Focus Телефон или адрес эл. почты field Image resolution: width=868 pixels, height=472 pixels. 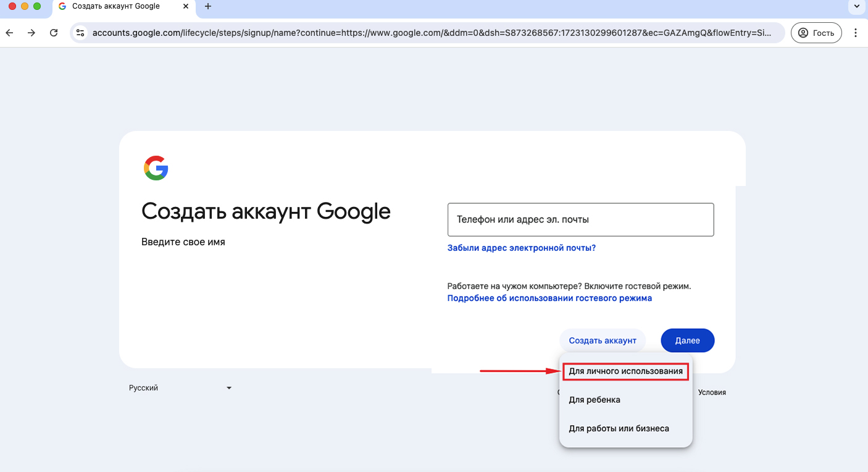coord(580,219)
